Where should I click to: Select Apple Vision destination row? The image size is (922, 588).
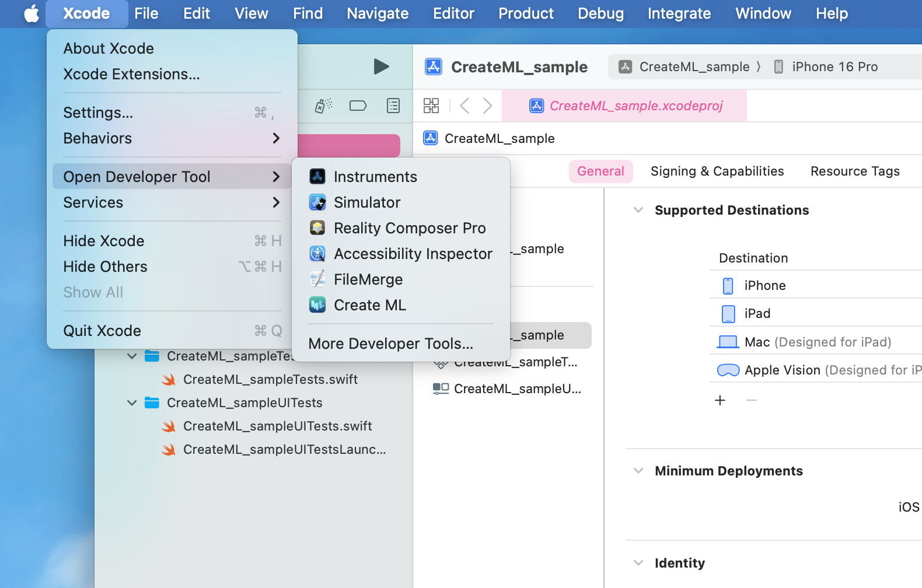(816, 370)
